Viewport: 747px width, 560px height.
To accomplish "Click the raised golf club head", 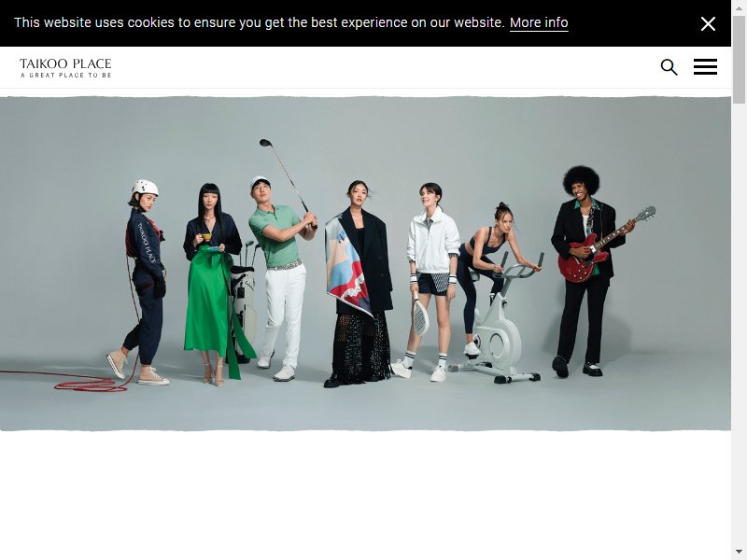I will [265, 143].
